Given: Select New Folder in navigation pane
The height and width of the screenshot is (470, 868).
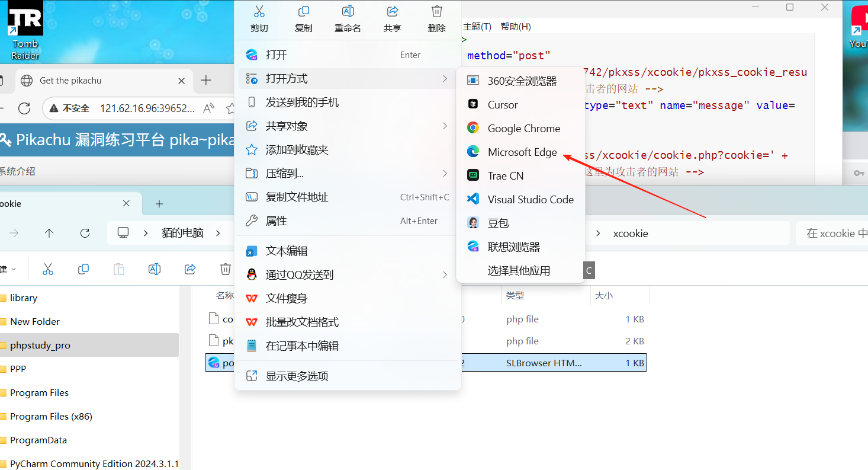Looking at the screenshot, I should click(x=89, y=321).
